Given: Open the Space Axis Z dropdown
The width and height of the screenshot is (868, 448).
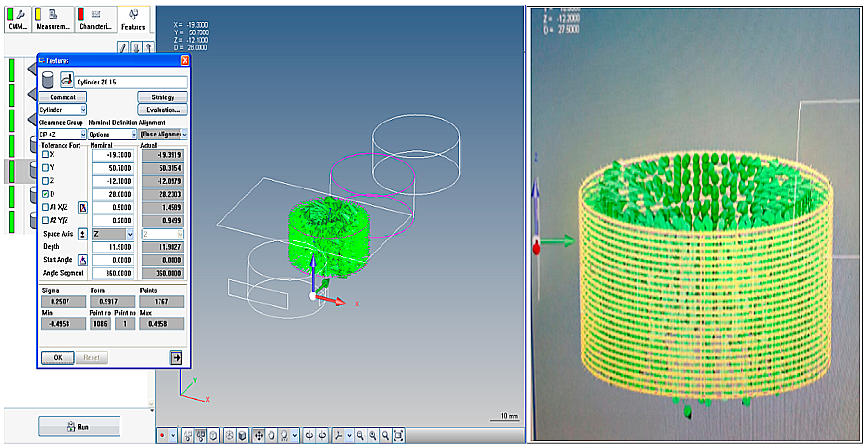Looking at the screenshot, I should [129, 234].
